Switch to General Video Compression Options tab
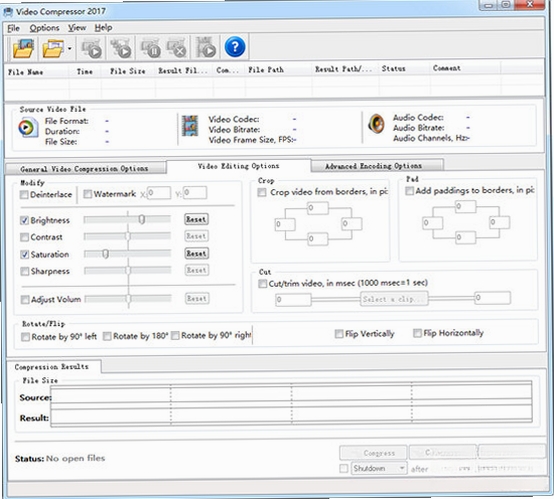 point(84,169)
